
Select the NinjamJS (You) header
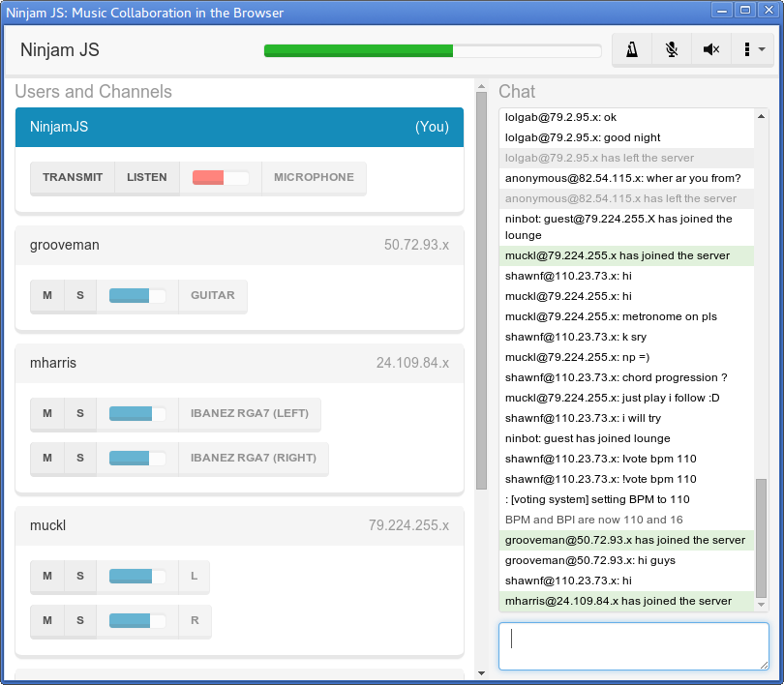pos(239,127)
